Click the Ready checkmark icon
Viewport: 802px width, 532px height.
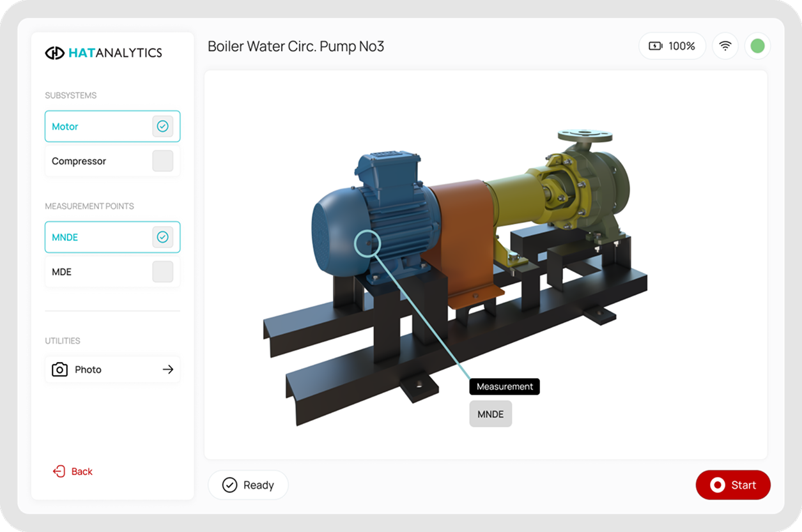pos(229,485)
